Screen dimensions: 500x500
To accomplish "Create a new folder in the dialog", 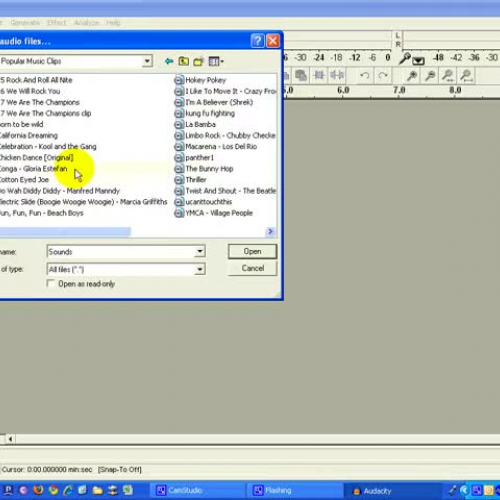I will (x=199, y=61).
